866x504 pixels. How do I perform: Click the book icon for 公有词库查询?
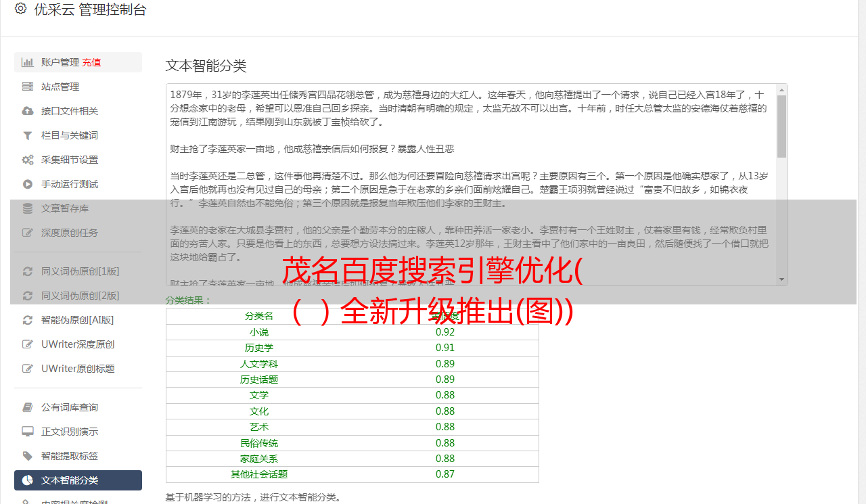coord(28,407)
